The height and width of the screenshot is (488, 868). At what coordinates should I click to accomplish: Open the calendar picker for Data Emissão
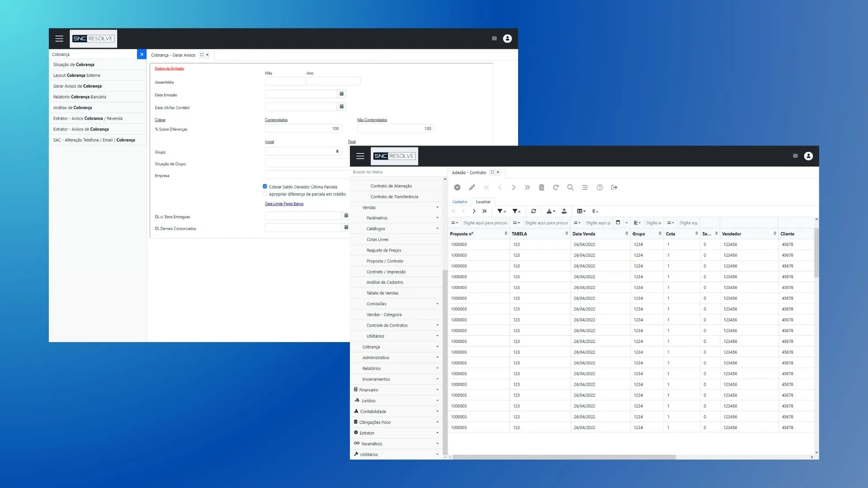[341, 94]
